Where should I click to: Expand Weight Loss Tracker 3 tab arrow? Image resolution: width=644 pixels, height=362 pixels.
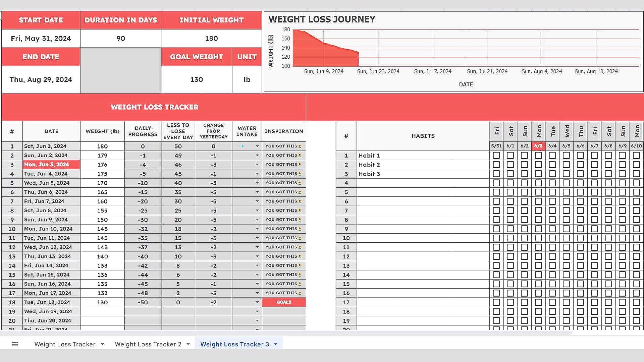pos(276,344)
